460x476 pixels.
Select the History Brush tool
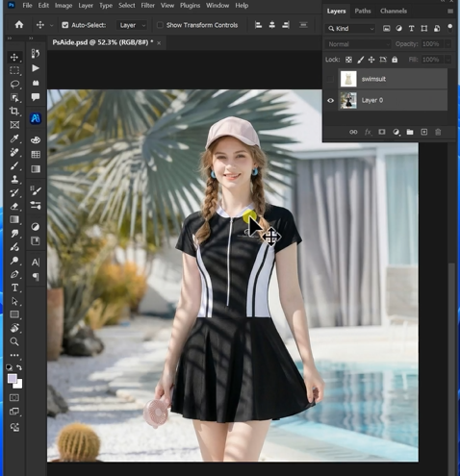coord(14,192)
